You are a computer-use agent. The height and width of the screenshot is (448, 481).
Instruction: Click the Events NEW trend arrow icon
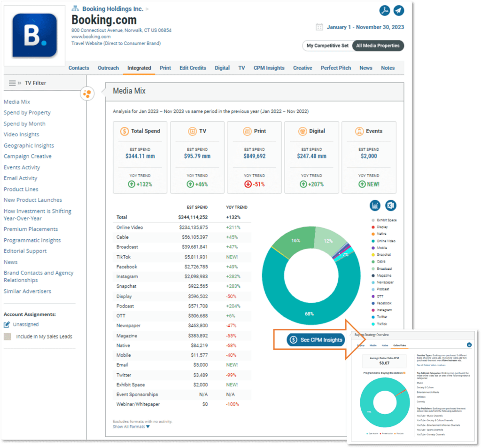coord(362,184)
